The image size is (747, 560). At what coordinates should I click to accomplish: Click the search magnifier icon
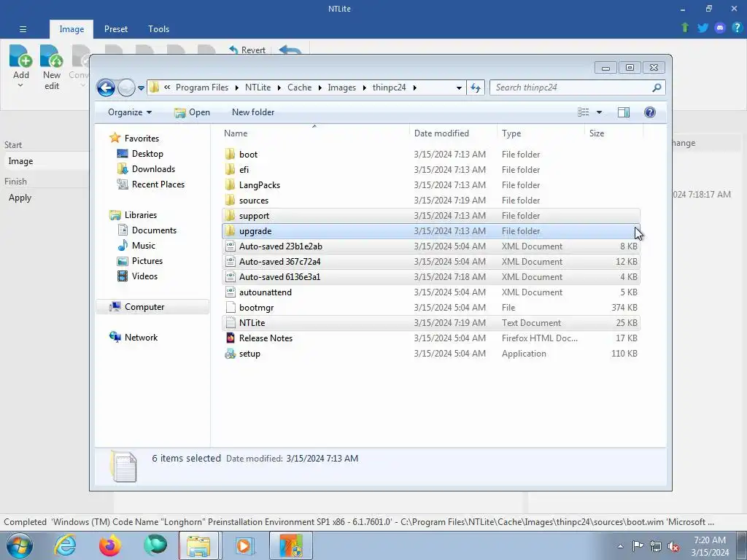[657, 87]
